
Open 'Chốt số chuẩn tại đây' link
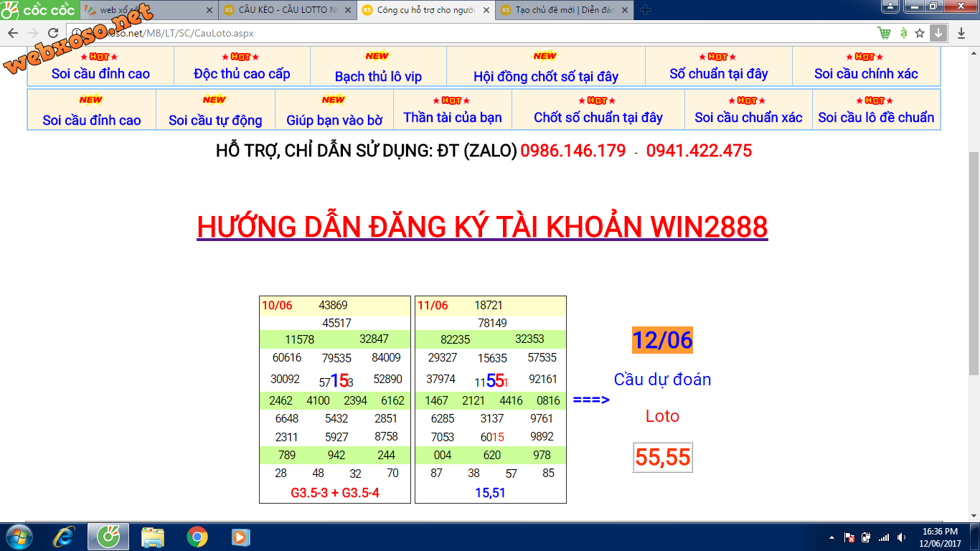point(598,117)
